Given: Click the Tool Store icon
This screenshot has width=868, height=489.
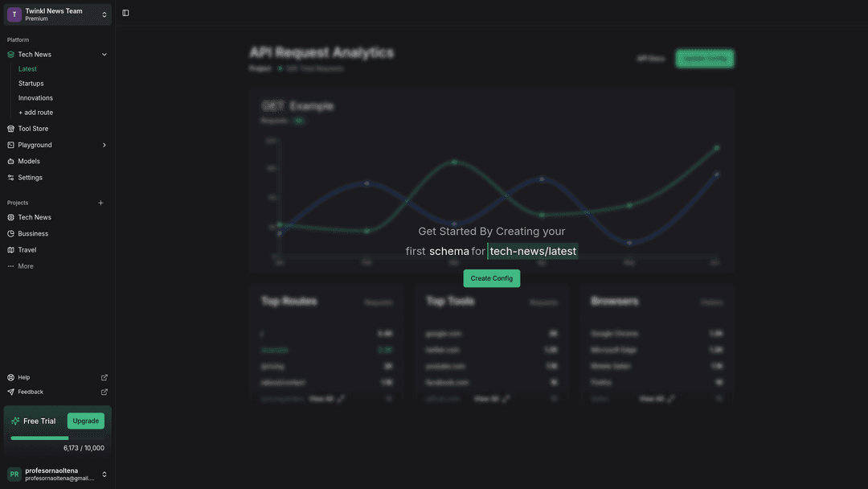Looking at the screenshot, I should (x=10, y=129).
